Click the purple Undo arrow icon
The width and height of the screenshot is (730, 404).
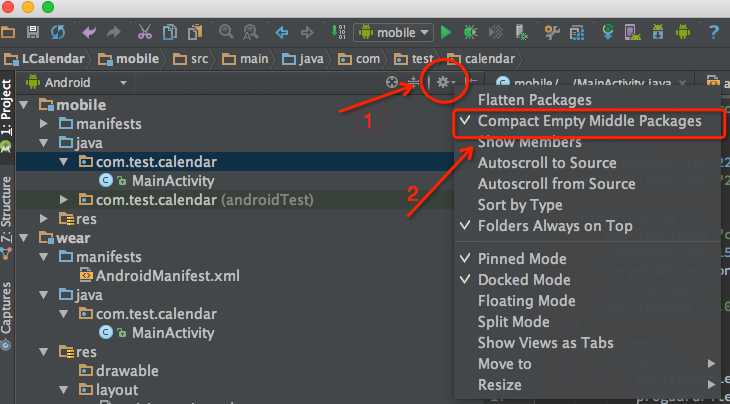[89, 32]
